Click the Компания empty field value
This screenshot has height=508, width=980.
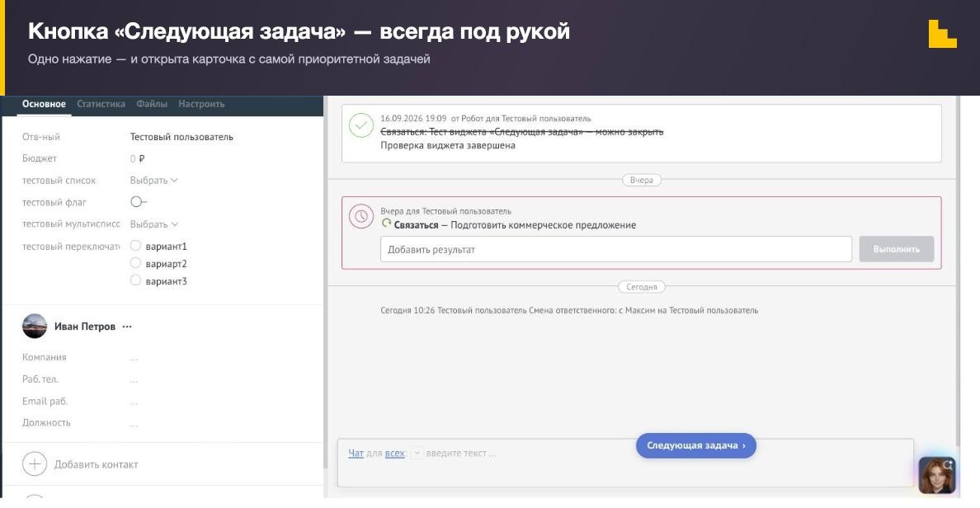click(x=134, y=358)
